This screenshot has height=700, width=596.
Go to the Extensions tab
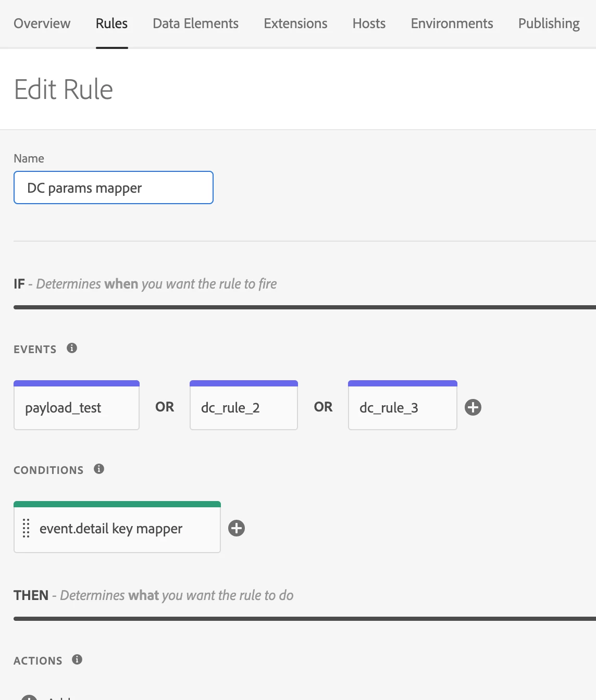(295, 23)
